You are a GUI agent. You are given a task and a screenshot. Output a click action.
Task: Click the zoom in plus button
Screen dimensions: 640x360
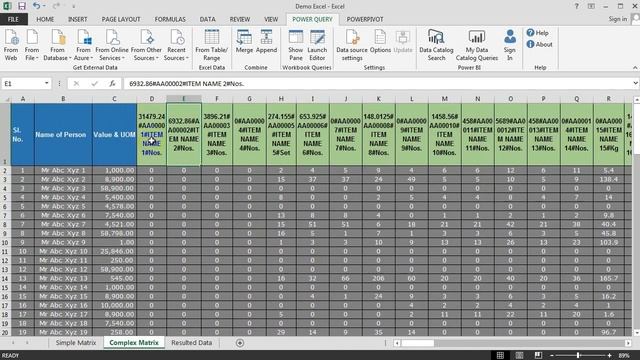pos(609,356)
